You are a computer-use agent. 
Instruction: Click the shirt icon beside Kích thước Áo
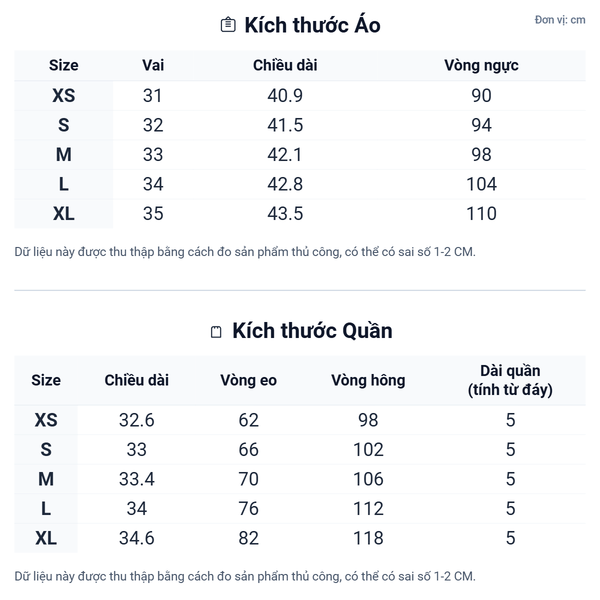pyautogui.click(x=228, y=25)
